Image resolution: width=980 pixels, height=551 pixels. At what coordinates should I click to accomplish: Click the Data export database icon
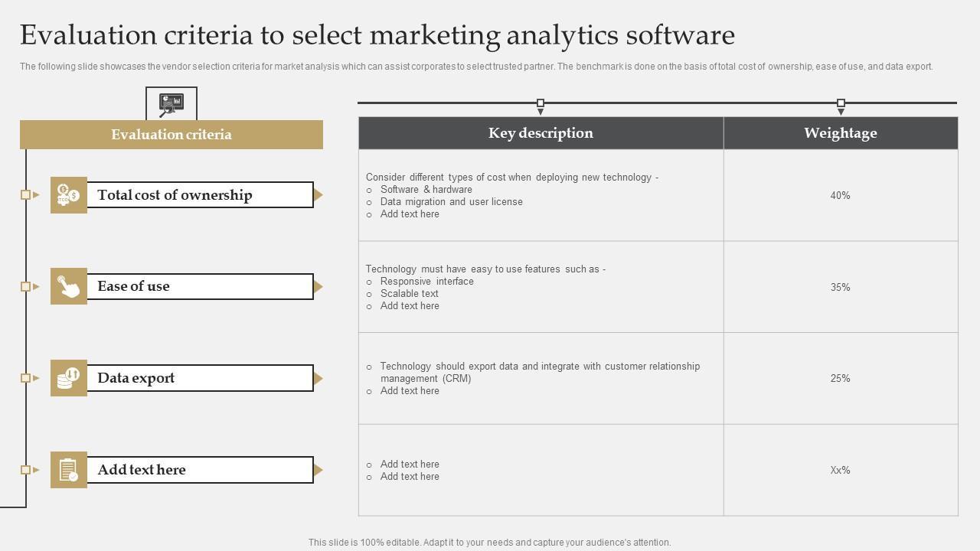pyautogui.click(x=69, y=378)
